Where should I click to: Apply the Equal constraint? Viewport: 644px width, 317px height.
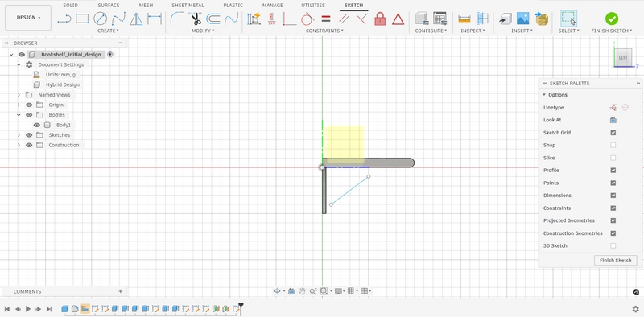click(326, 19)
